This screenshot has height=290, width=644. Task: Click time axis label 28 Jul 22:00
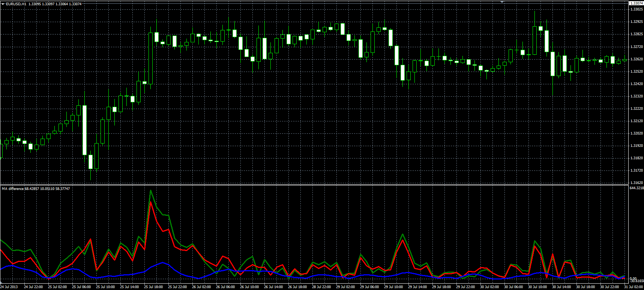(x=321, y=287)
